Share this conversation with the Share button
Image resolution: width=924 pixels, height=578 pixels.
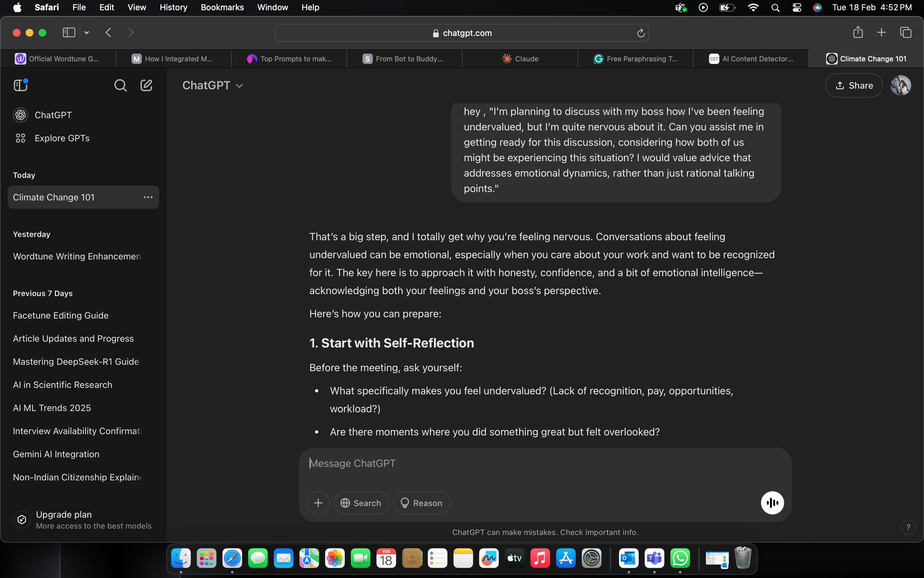pos(854,85)
